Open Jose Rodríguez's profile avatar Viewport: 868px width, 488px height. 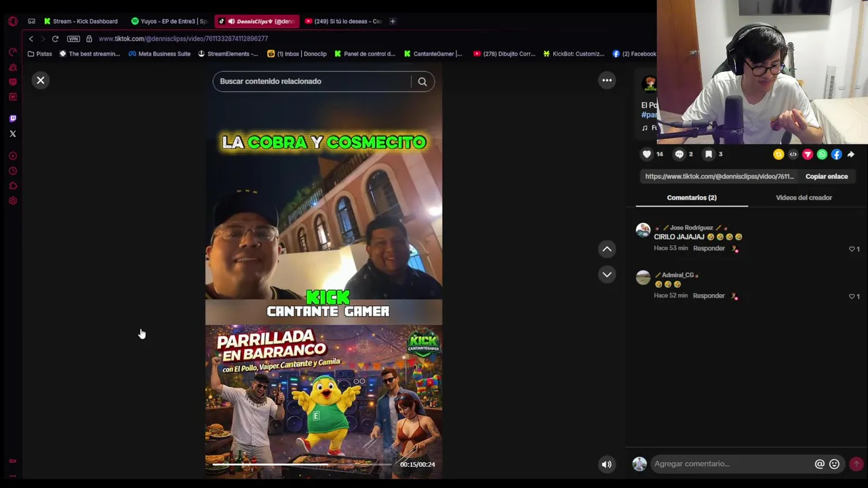pyautogui.click(x=643, y=230)
